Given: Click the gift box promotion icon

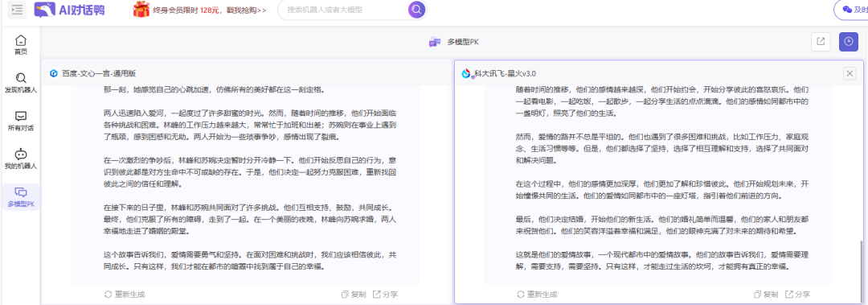Looking at the screenshot, I should 141,10.
